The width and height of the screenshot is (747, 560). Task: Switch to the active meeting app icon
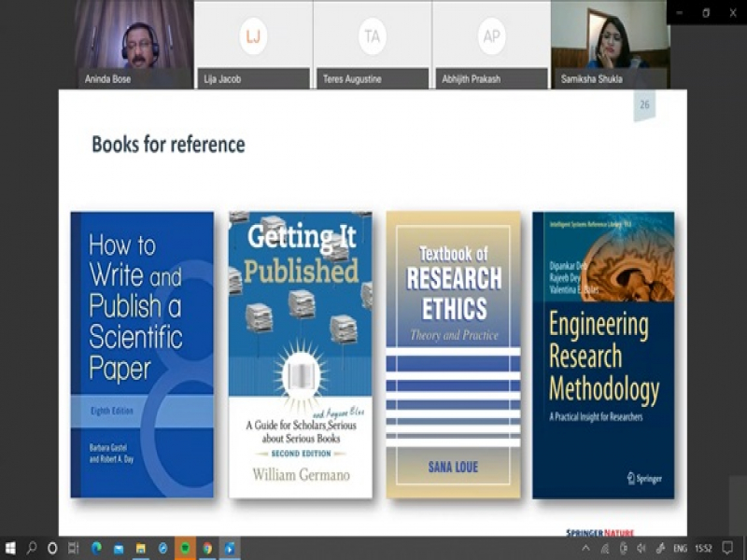229,548
